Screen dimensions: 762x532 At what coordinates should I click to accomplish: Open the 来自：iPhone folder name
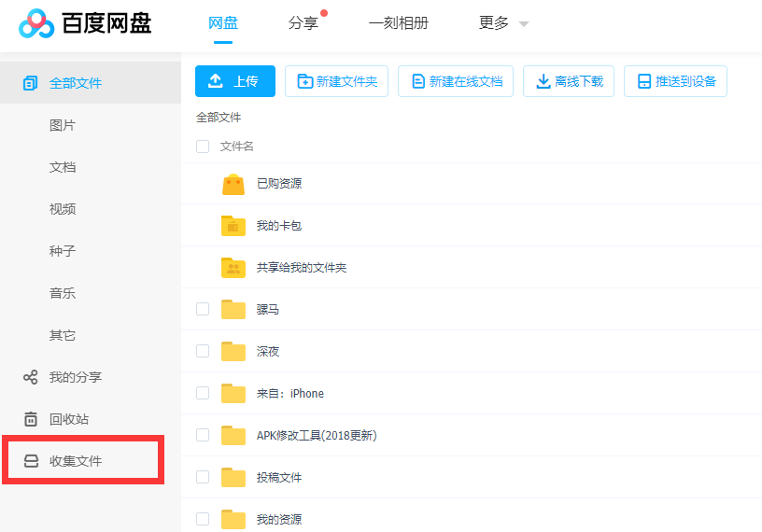pyautogui.click(x=290, y=394)
